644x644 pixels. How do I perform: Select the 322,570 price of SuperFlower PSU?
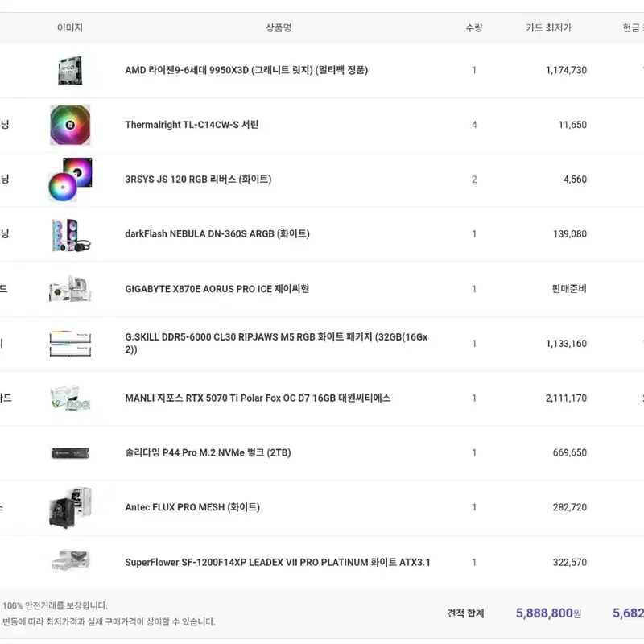570,562
